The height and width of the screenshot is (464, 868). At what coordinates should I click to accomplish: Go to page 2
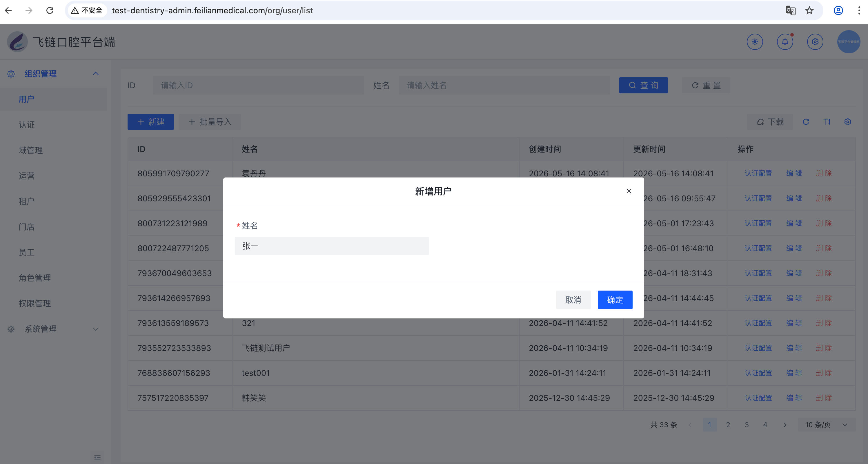pos(728,425)
